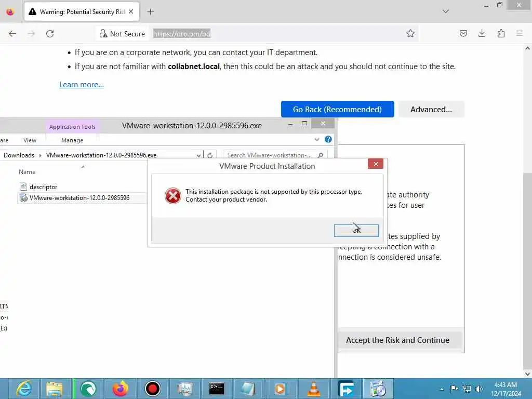Open VLC media player from taskbar
The width and height of the screenshot is (532, 399).
coord(313,389)
